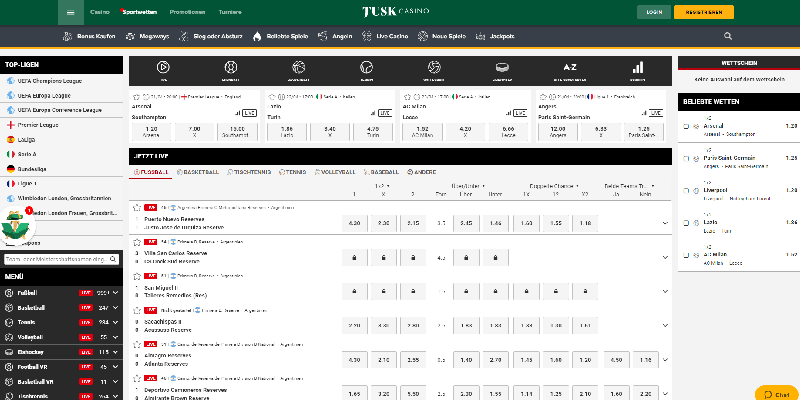Select Paris Saint-Germain 1.25 odds on card
Image resolution: width=800 pixels, height=400 pixels.
click(x=644, y=132)
